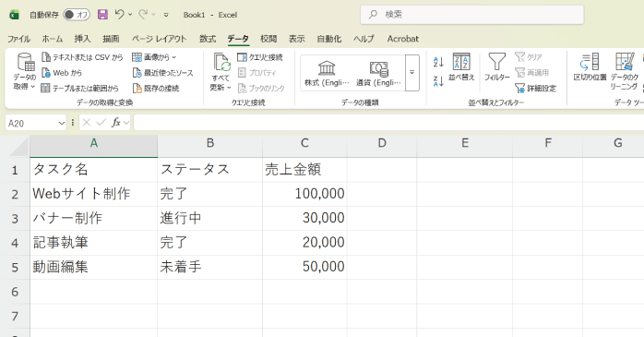Select the cell containing 100,000
This screenshot has height=337, width=644.
coord(304,194)
